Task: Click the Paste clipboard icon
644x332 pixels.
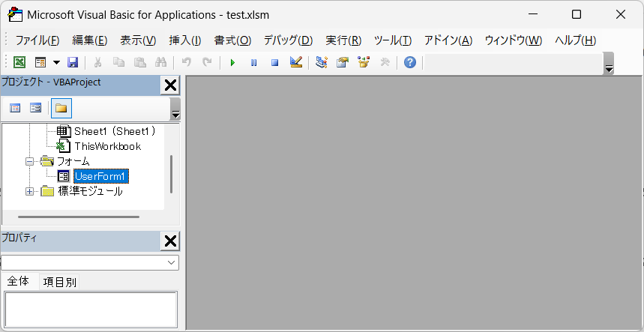Action: [140, 62]
